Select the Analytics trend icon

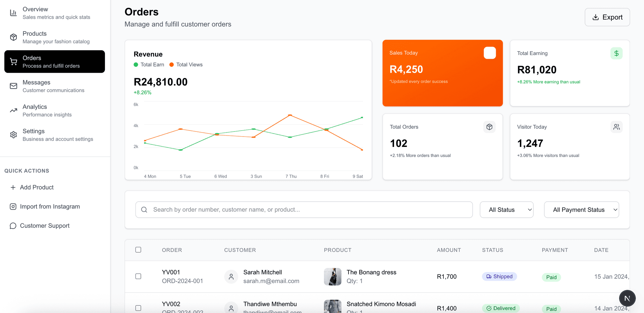(13, 110)
